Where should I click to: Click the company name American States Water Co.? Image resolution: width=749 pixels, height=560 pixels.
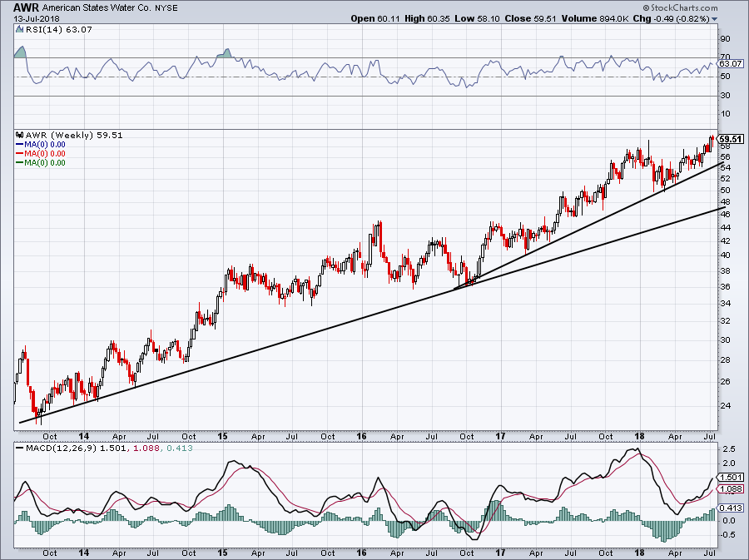[x=97, y=8]
